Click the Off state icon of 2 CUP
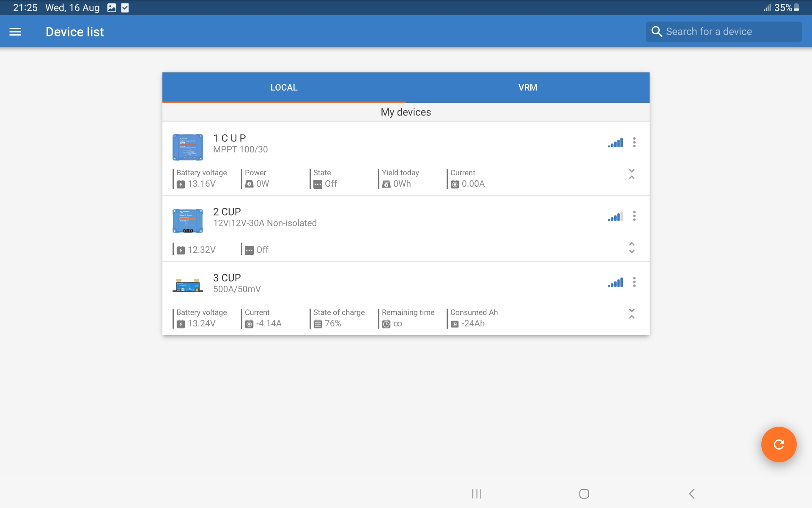Viewport: 812px width, 508px height. 249,250
